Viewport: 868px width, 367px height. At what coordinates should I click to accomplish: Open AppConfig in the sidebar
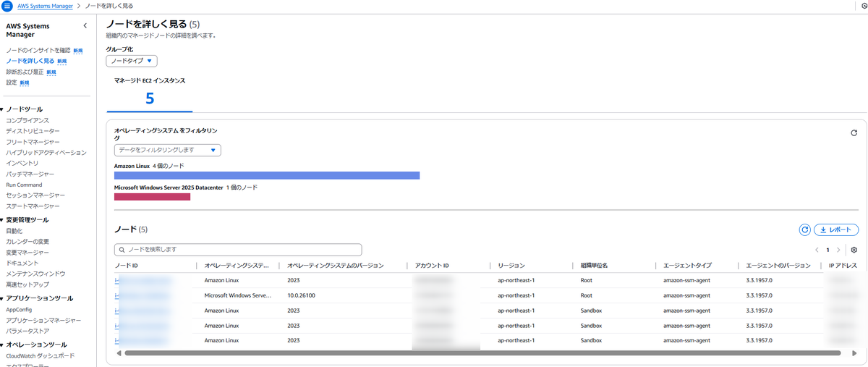19,309
